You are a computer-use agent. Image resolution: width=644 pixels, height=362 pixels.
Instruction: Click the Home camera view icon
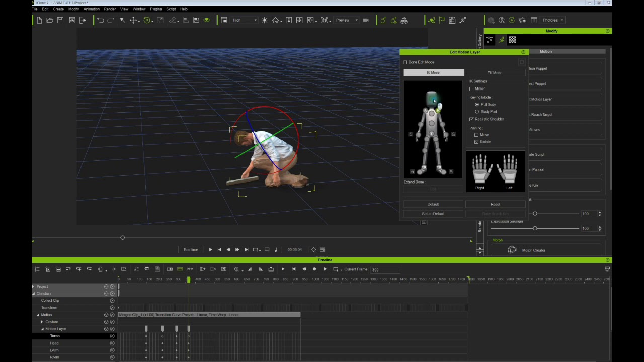276,20
